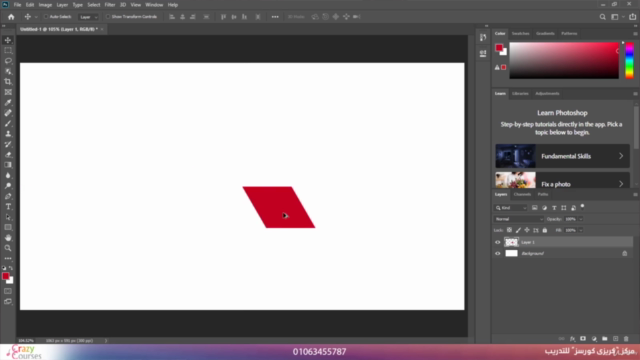Viewport: 640px width, 360px height.
Task: Select the Spot Healing Brush tool
Action: (8, 113)
